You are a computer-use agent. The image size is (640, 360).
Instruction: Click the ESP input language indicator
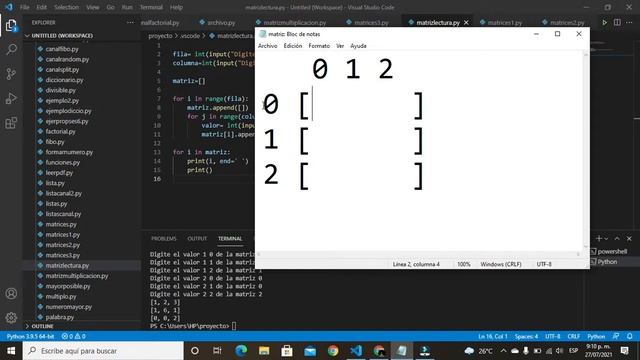click(573, 351)
